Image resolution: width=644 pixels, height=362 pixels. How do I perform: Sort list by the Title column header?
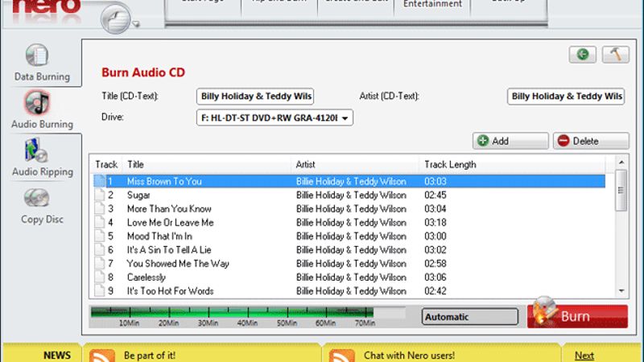[x=207, y=165]
